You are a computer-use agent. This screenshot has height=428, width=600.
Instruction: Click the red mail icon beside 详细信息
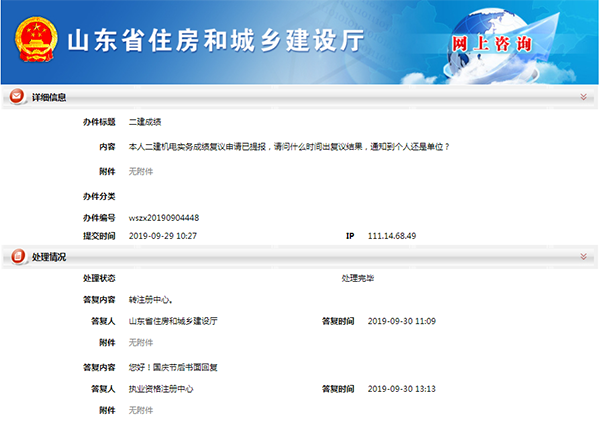point(17,96)
